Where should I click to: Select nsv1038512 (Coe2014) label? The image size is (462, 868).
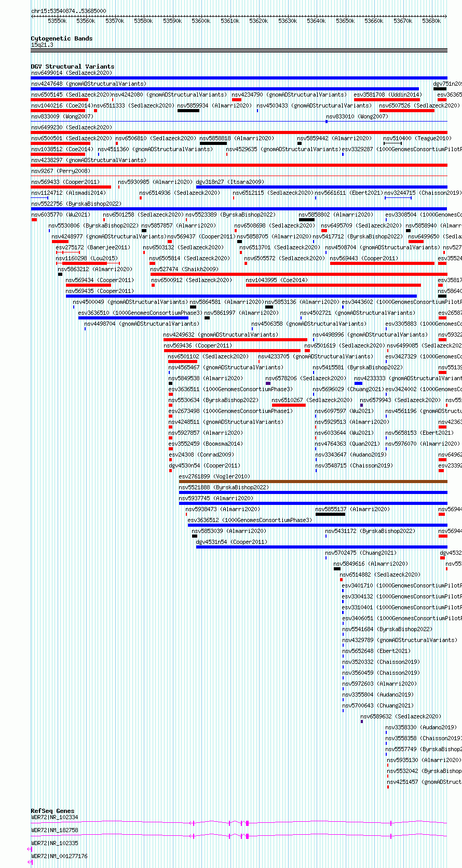tap(62, 149)
